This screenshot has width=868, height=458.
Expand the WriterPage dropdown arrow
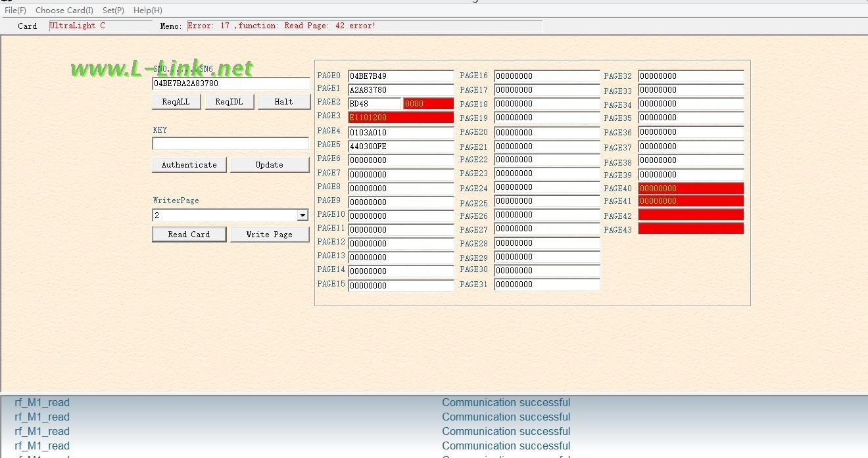click(x=302, y=216)
